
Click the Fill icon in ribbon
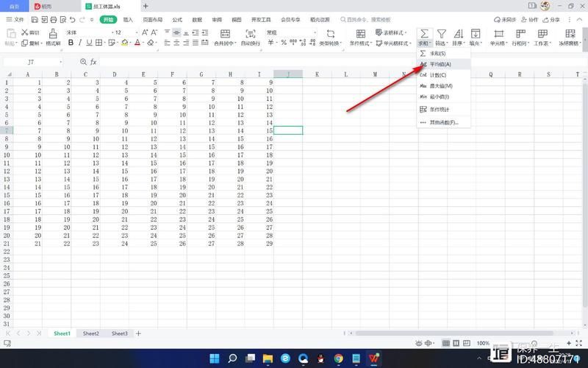[476, 34]
